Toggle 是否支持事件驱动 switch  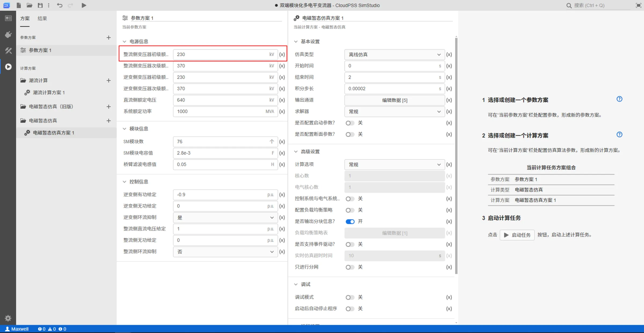pyautogui.click(x=350, y=244)
